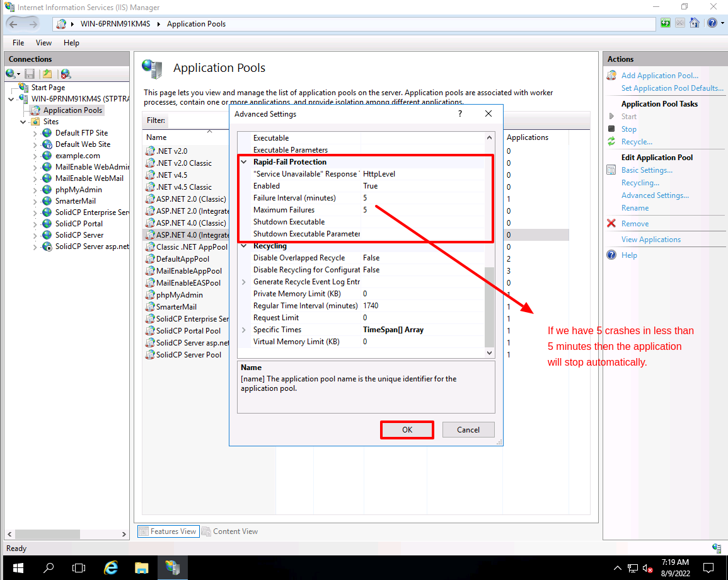Select the Enabled property value True
The height and width of the screenshot is (580, 728).
(422, 186)
